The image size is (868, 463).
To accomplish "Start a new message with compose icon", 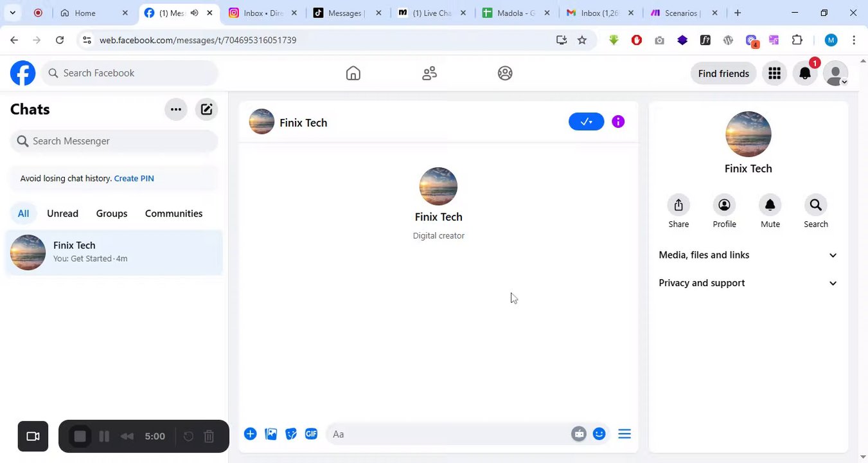I will click(206, 109).
